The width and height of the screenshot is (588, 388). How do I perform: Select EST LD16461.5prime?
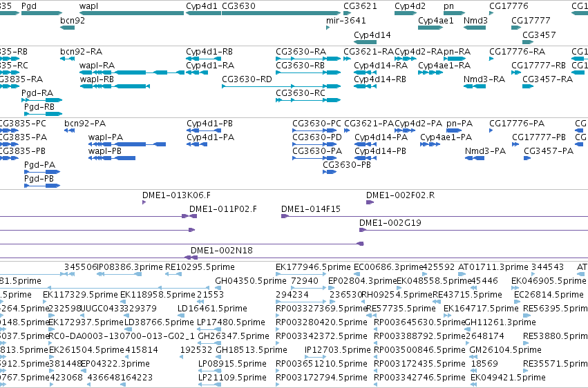tap(212, 309)
